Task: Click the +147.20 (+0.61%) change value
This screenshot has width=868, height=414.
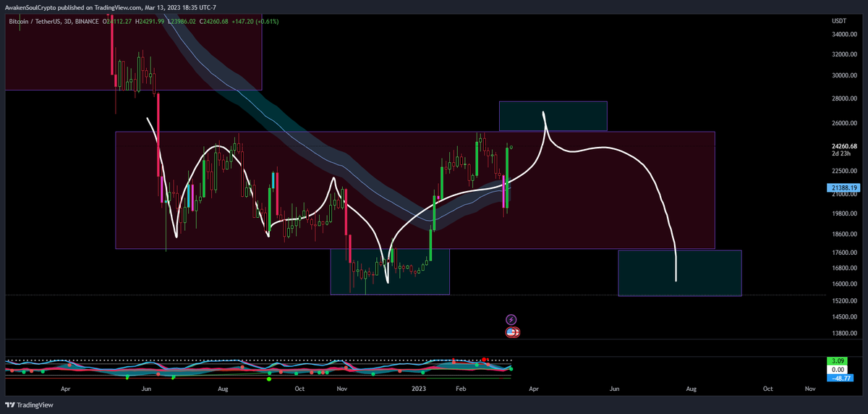Action: click(x=255, y=22)
